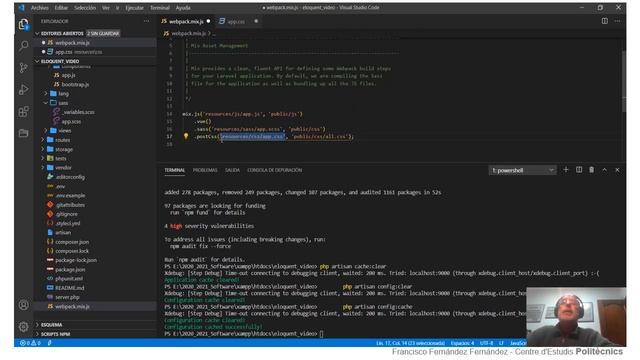Maximize terminal panel with up chevron
Image resolution: width=640 pixels, height=360 pixels.
(x=604, y=170)
